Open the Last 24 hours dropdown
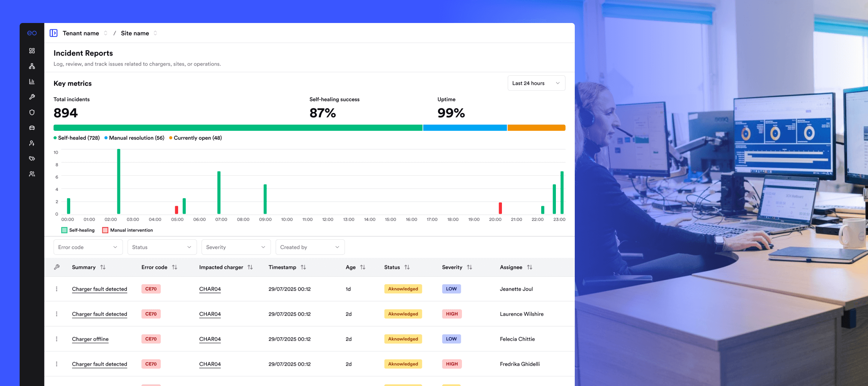The image size is (868, 386). click(536, 83)
